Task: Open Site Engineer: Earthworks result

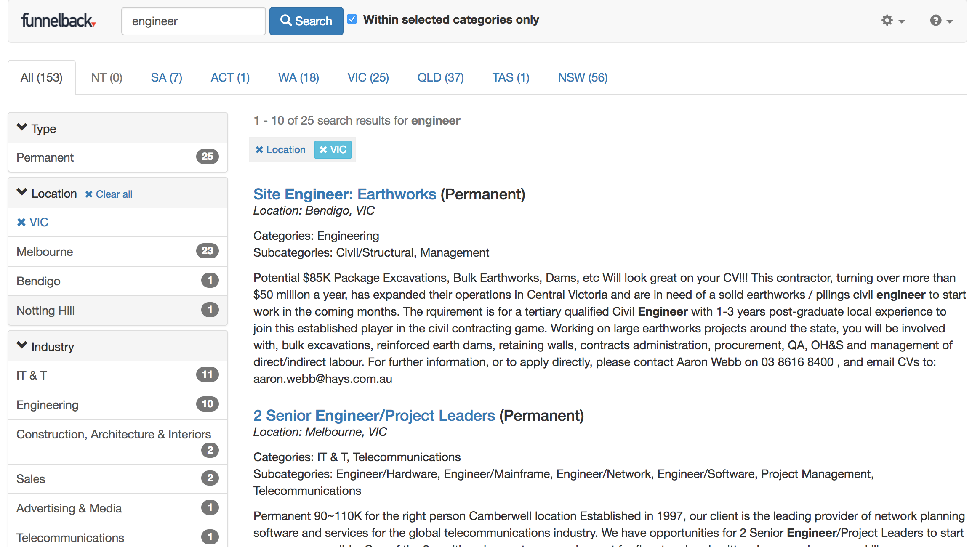Action: click(x=344, y=194)
